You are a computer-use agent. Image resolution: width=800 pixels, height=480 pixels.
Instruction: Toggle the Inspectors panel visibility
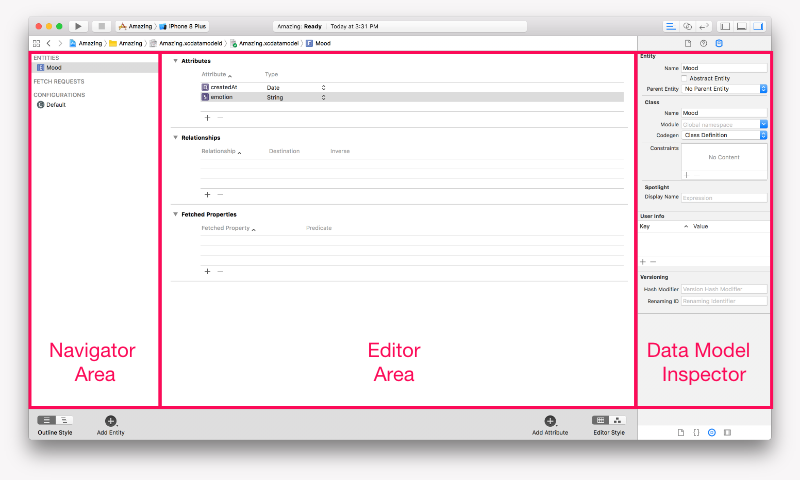(759, 26)
